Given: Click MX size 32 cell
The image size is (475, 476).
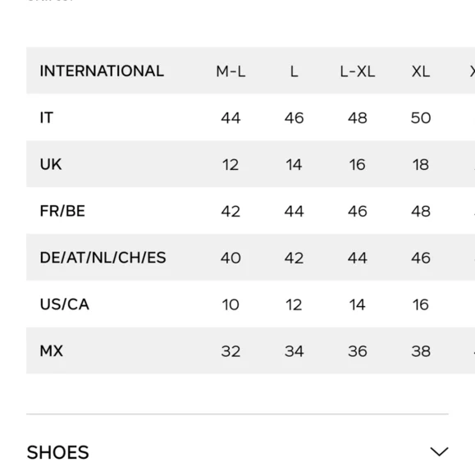Looking at the screenshot, I should [231, 351].
